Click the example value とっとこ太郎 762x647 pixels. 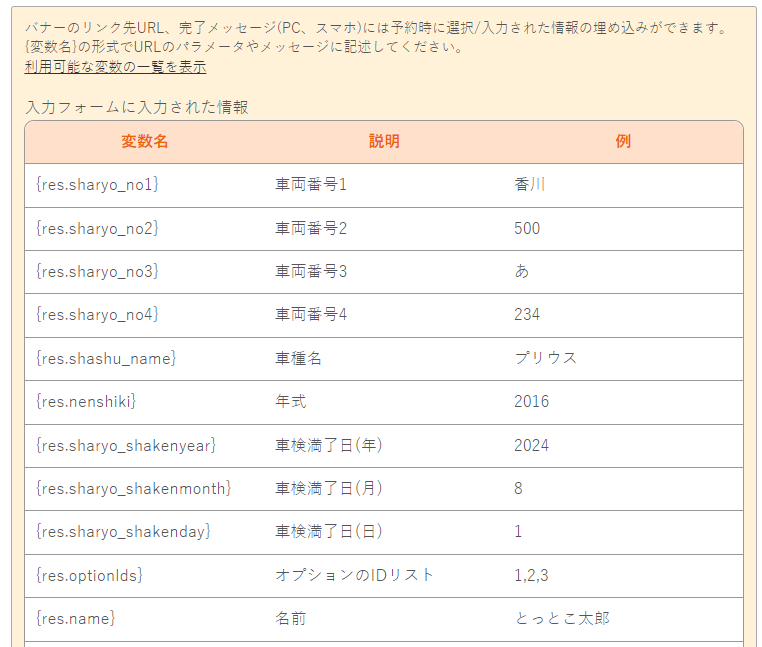point(561,619)
